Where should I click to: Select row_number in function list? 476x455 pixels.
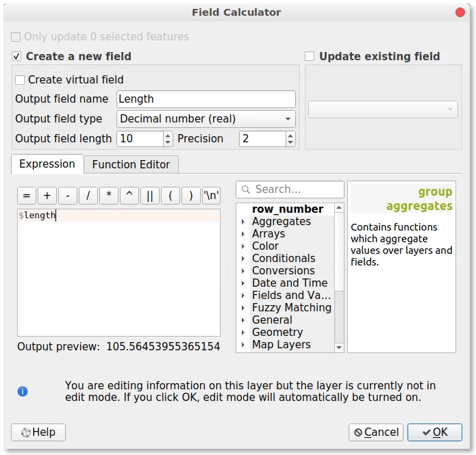point(288,209)
